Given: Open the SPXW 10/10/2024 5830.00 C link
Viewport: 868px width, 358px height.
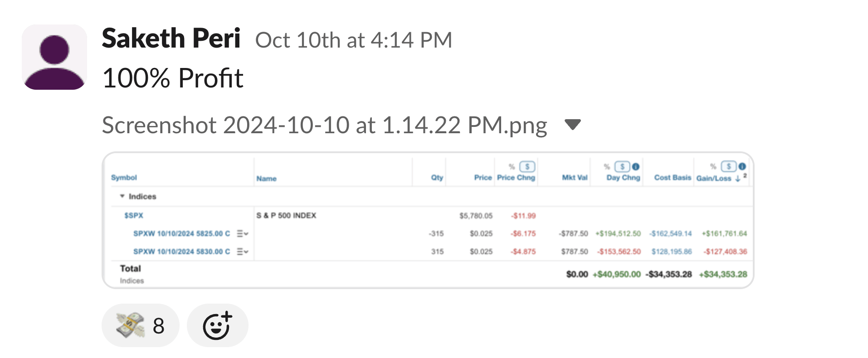Looking at the screenshot, I should [181, 252].
